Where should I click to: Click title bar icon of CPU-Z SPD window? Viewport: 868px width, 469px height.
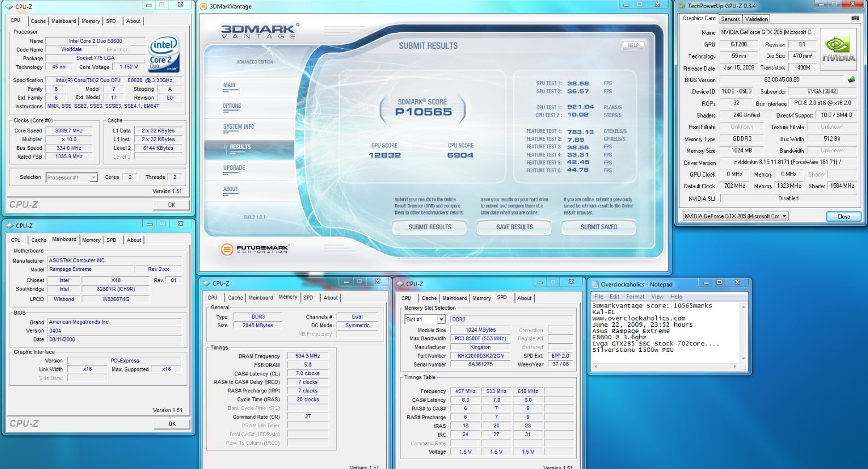[400, 284]
